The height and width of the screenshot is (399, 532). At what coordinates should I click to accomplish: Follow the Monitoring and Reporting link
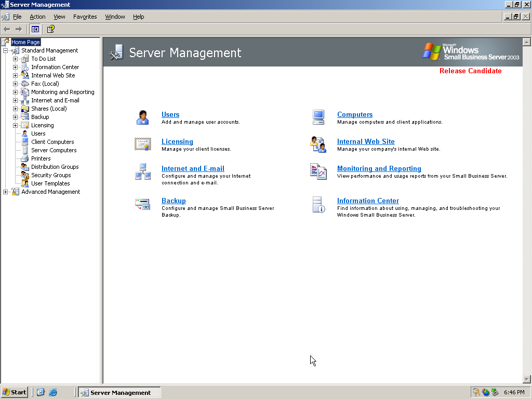pos(379,168)
